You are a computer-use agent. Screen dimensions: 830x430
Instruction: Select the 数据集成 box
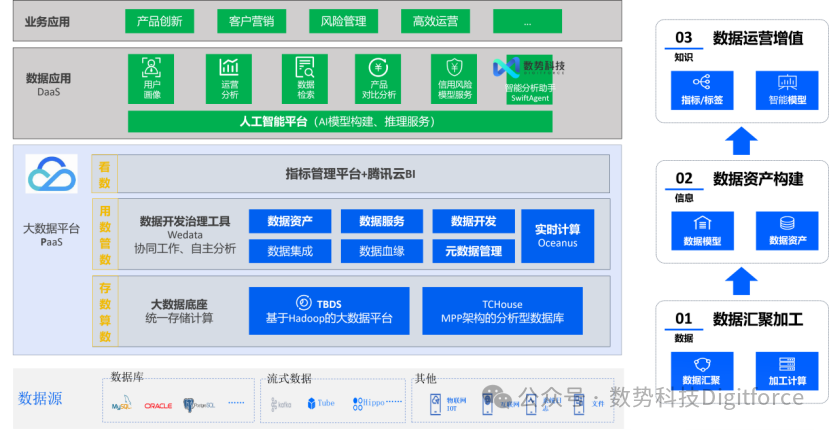290,251
